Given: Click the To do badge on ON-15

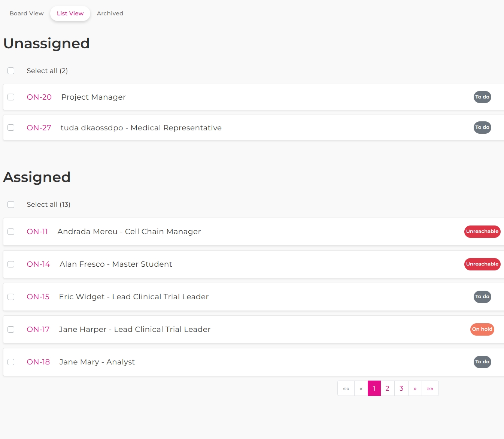Looking at the screenshot, I should coord(482,297).
